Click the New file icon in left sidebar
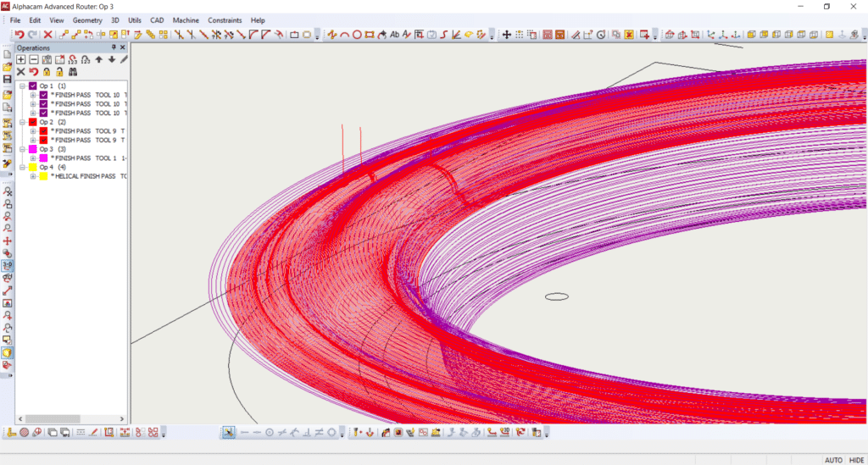Screen dimensions: 868x465 [7, 55]
